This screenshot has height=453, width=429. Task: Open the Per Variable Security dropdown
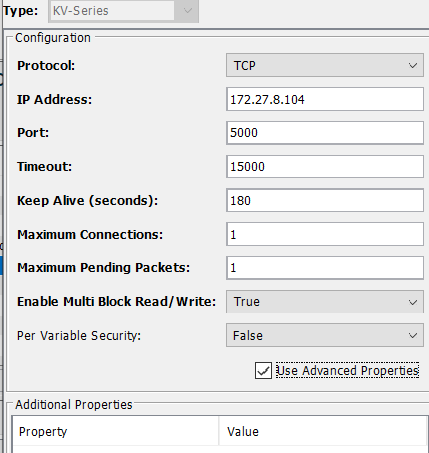coord(325,335)
